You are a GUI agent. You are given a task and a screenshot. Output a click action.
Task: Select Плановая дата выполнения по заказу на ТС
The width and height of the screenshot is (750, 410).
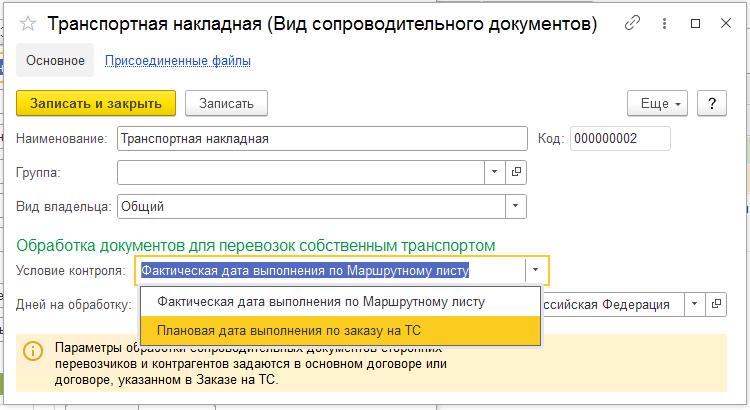click(x=341, y=331)
